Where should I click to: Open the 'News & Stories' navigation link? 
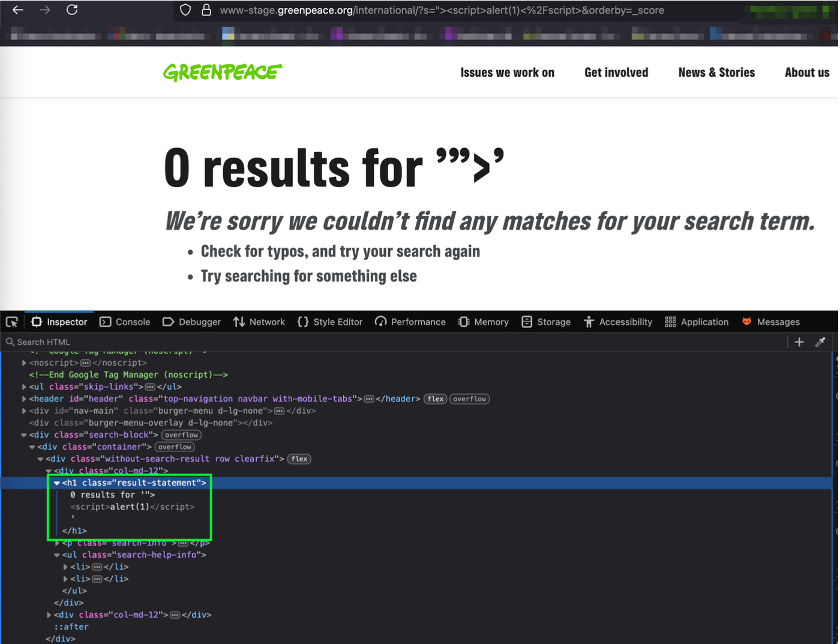click(716, 73)
